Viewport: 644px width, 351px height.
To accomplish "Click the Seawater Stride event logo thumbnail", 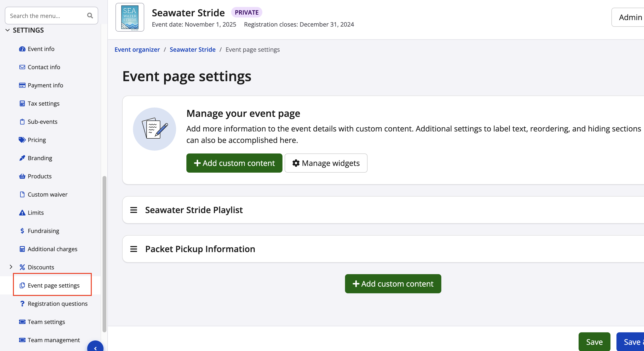I will pos(130,17).
